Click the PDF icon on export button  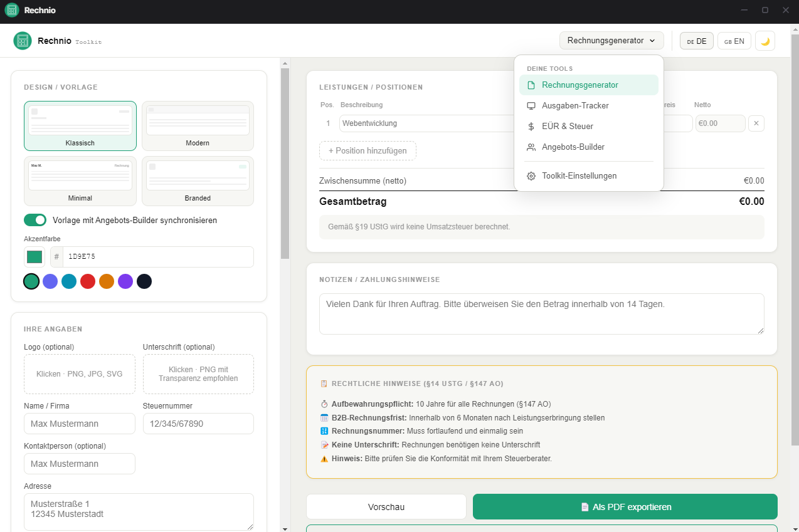point(585,507)
